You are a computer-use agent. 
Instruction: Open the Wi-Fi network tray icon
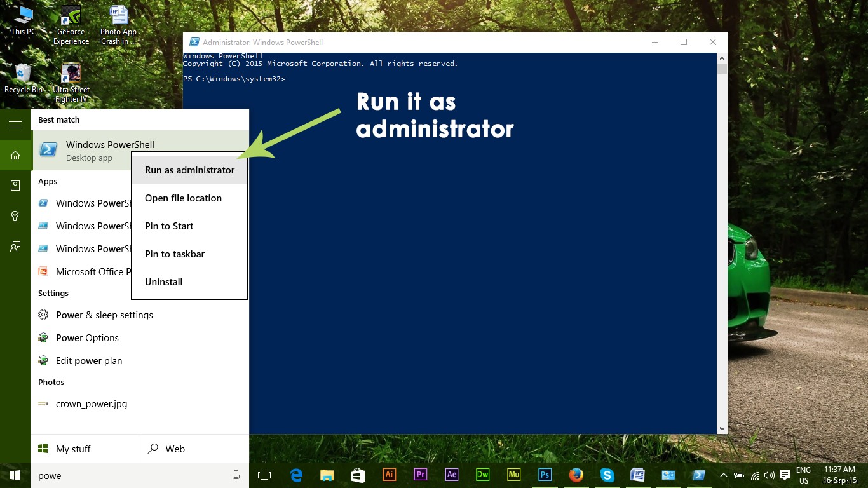tap(755, 475)
